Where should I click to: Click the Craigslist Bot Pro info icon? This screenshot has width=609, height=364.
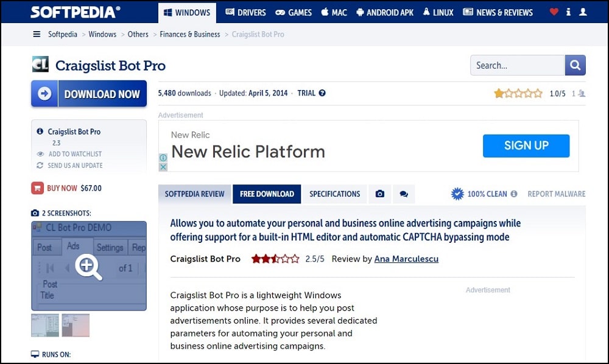[x=40, y=131]
